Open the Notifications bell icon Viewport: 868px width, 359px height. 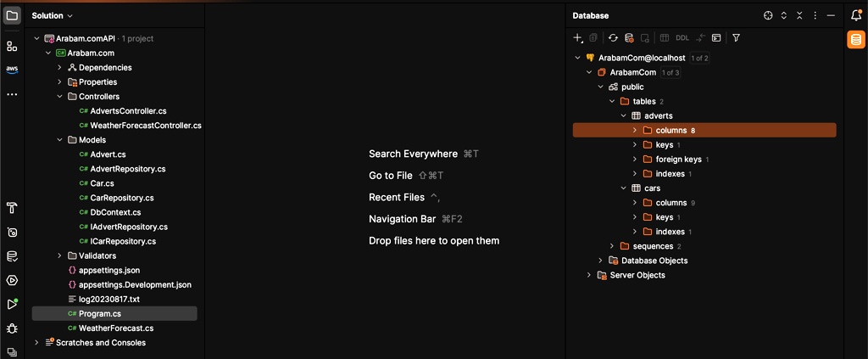[x=856, y=15]
